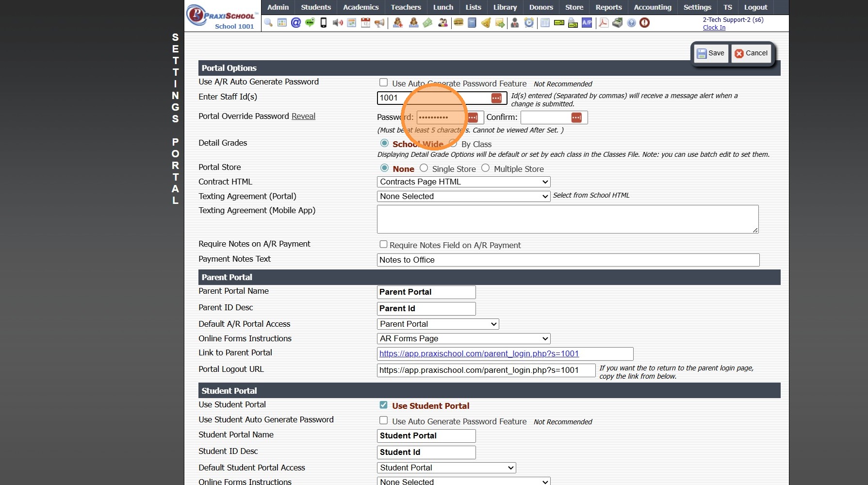Open Default Student Portal Access dropdown

(446, 468)
